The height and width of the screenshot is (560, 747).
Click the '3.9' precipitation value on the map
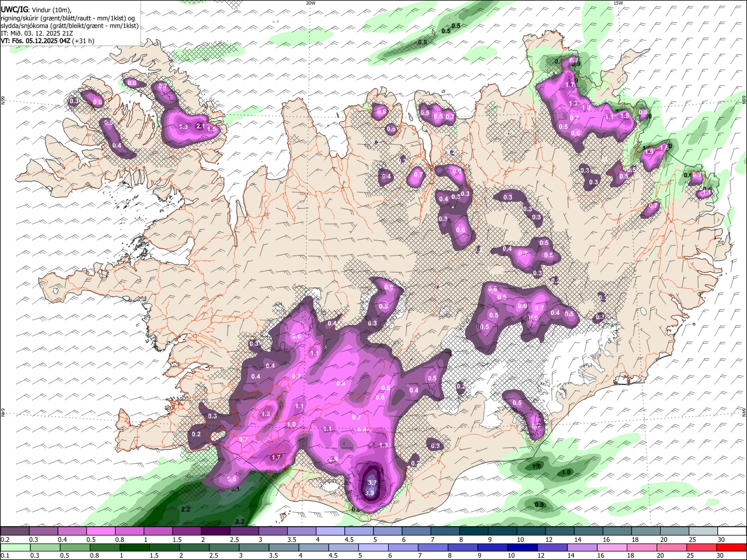[x=369, y=493]
